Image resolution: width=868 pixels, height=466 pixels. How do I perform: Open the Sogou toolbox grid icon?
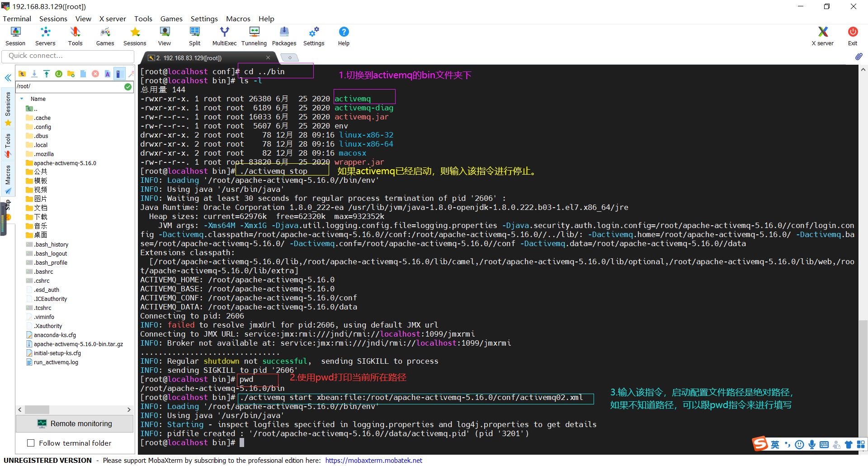click(861, 445)
